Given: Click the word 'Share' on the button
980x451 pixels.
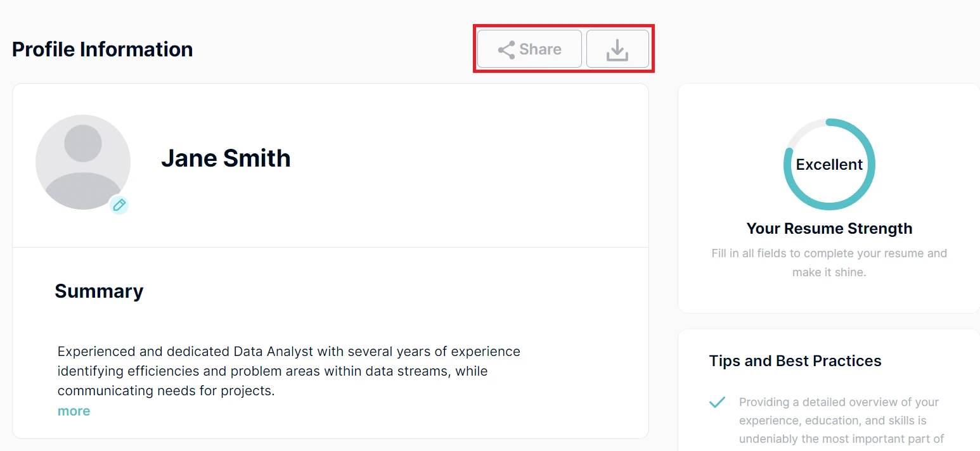Looking at the screenshot, I should point(540,49).
